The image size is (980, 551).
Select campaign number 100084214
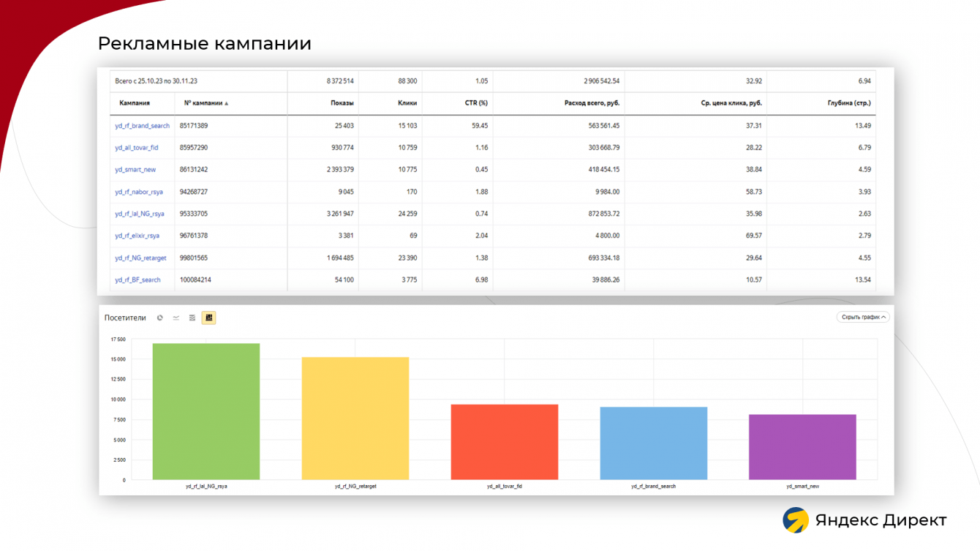pos(195,280)
